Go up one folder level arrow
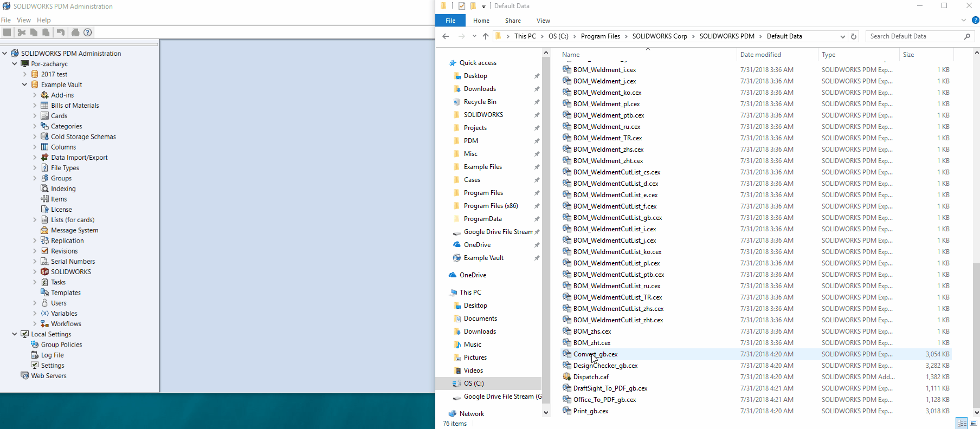Screen dimensions: 980x429 pos(486,36)
